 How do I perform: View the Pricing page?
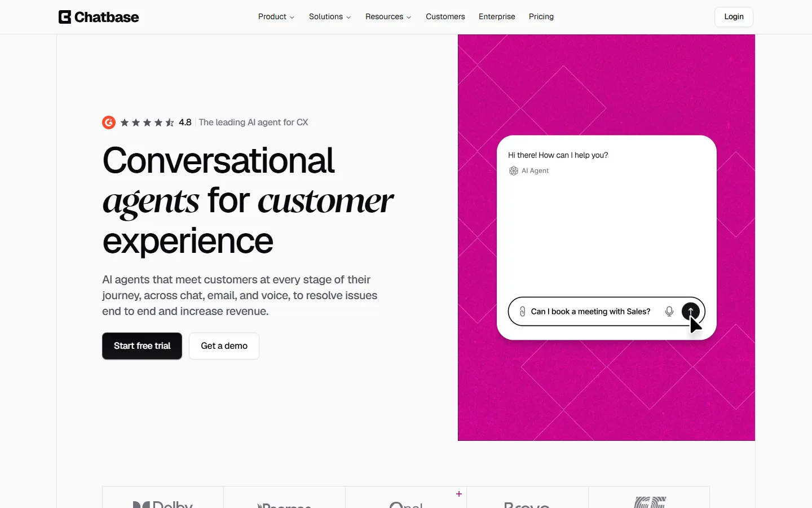541,17
